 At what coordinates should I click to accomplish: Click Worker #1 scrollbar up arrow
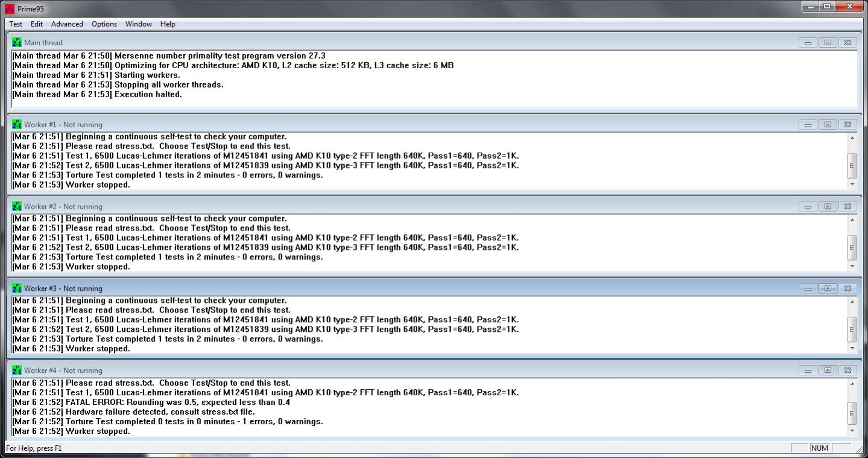pos(852,138)
